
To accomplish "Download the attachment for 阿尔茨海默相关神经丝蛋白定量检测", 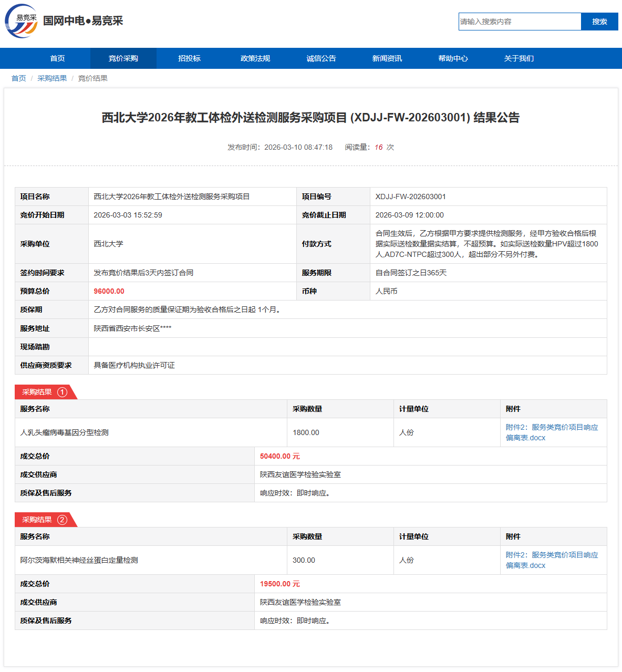I will point(552,560).
